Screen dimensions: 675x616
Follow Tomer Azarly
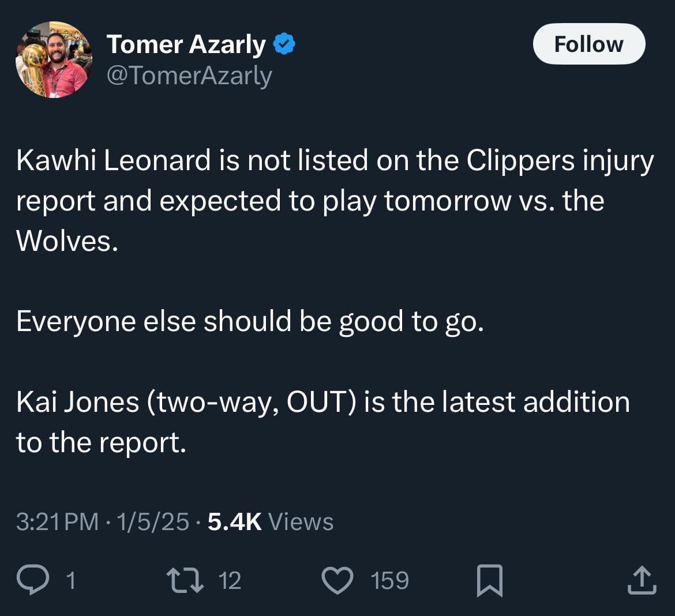588,44
